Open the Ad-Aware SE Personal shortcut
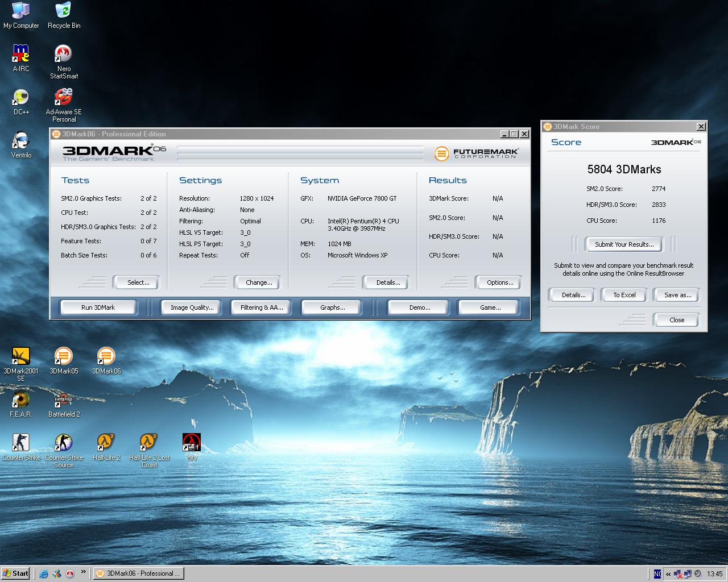Viewport: 728px width, 582px height. tap(64, 105)
